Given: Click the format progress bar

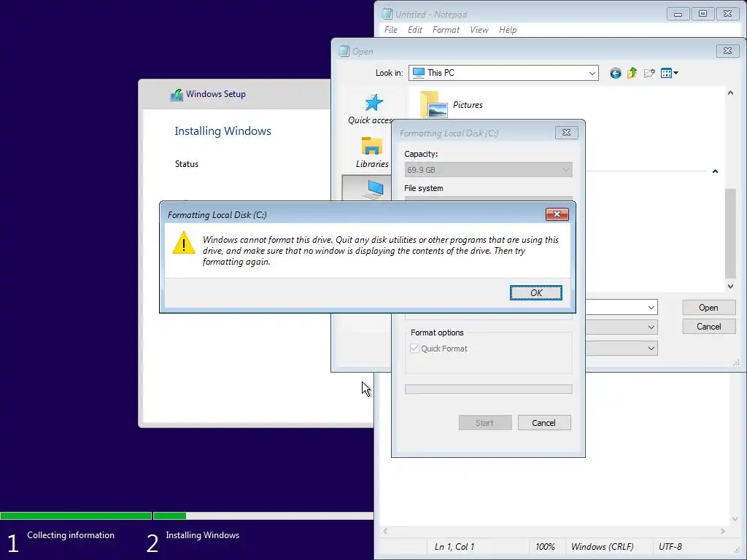Looking at the screenshot, I should click(488, 389).
